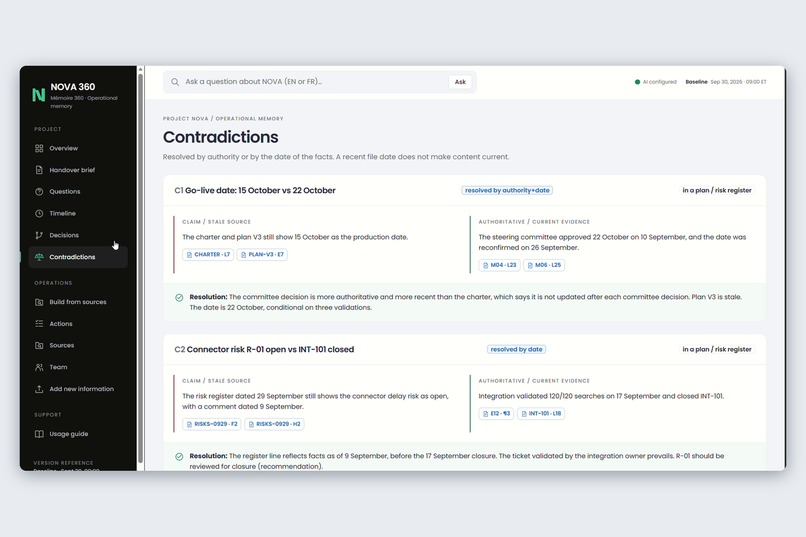
Task: Click the 'resolved by date' badge
Action: coord(516,349)
